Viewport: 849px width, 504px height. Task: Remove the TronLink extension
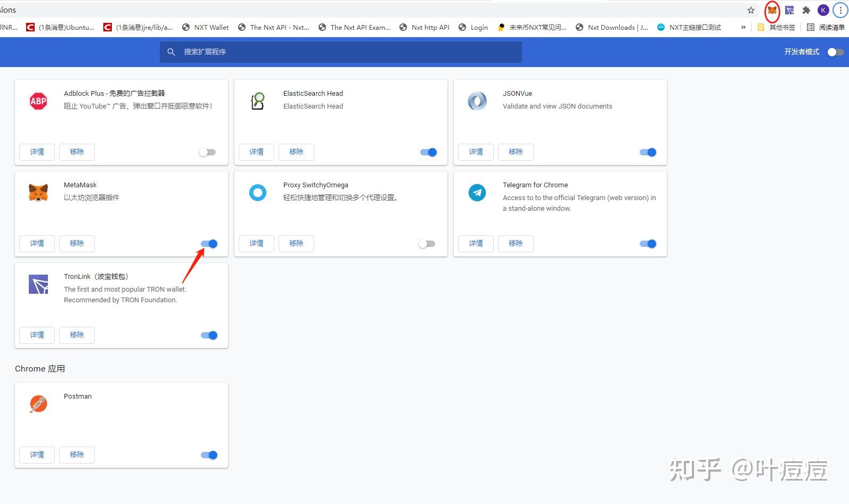tap(77, 335)
